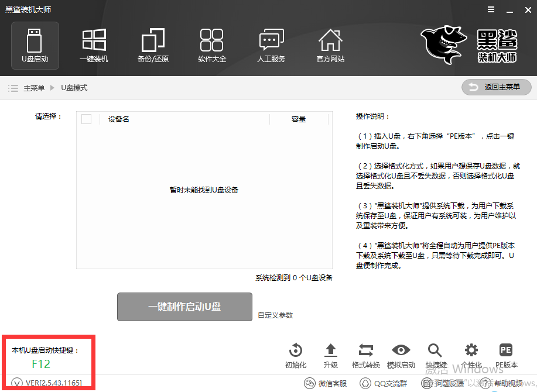Close the 黑鲨装机大师 window
This screenshot has height=392, width=537.
[x=528, y=10]
